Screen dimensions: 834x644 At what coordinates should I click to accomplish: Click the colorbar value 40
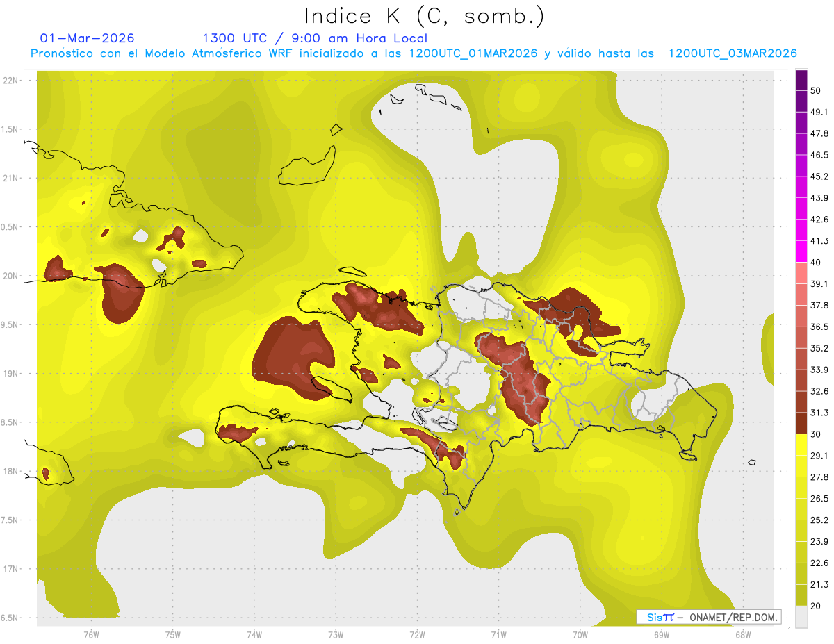817,262
